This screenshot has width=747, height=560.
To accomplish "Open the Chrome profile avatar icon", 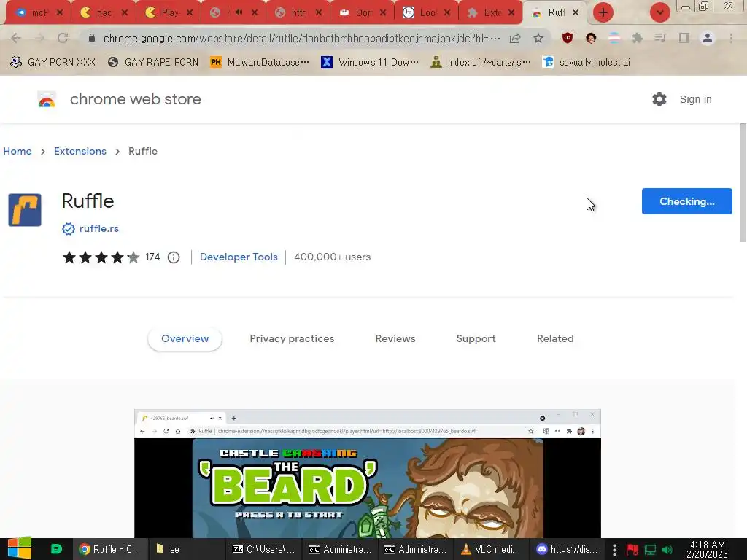I will pos(708,38).
